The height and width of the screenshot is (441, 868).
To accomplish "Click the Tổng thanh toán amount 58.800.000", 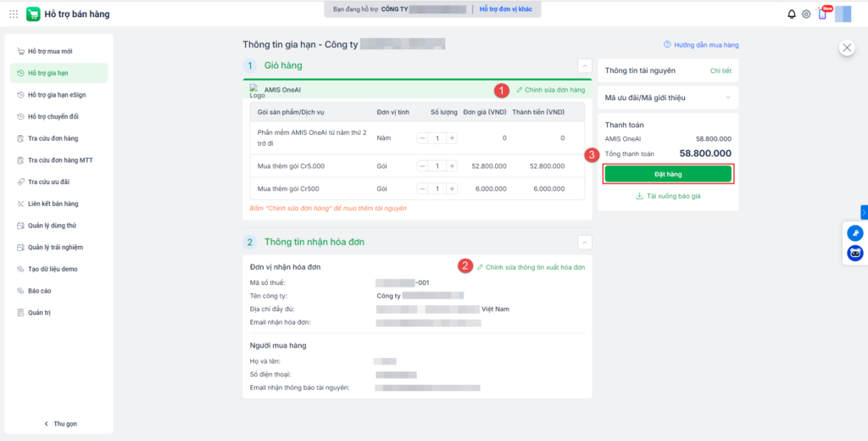I will tap(705, 154).
